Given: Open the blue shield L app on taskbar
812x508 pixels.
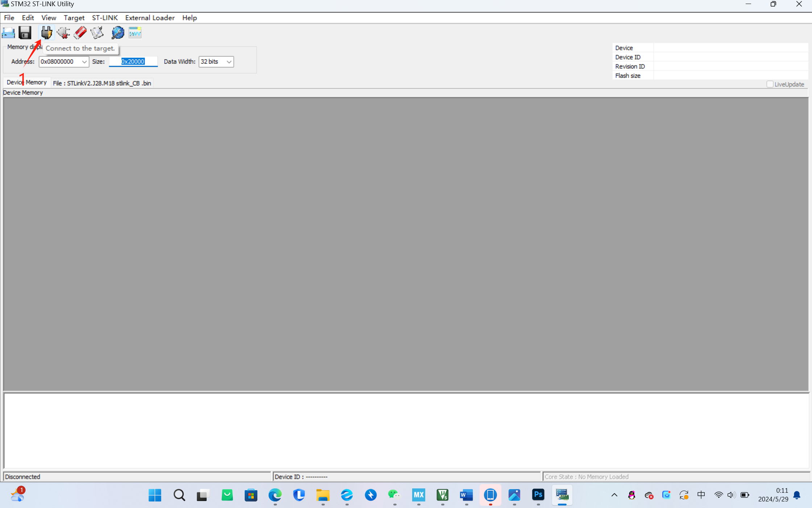Looking at the screenshot, I should point(299,495).
